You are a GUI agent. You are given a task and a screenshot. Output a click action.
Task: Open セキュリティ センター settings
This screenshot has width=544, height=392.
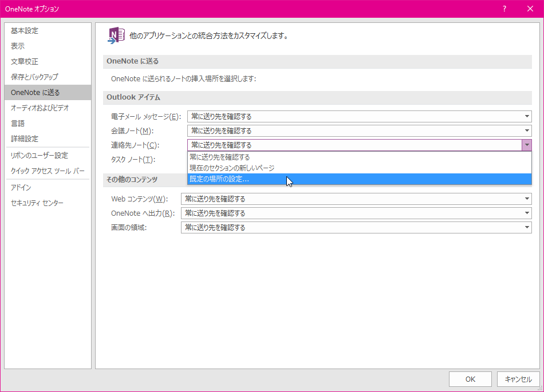click(x=48, y=203)
